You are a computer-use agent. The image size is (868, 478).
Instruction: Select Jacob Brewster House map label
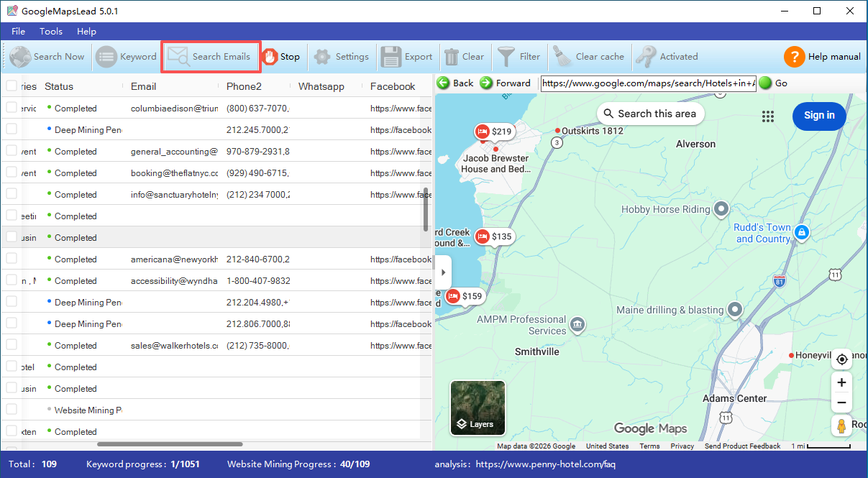[495, 163]
